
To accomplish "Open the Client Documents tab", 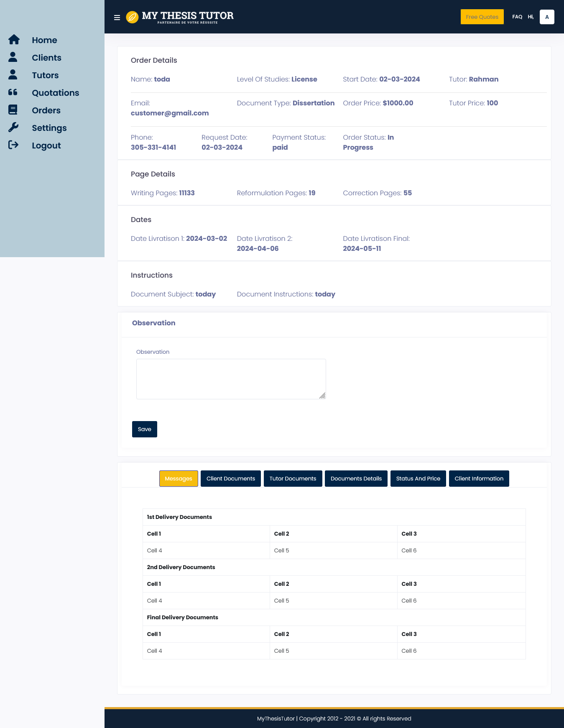I will point(231,479).
